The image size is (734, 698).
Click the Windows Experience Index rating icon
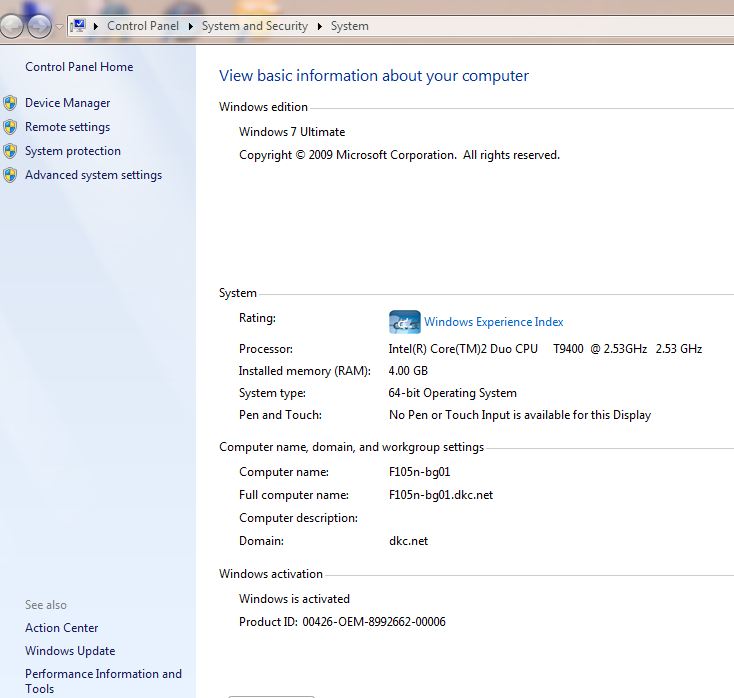404,322
